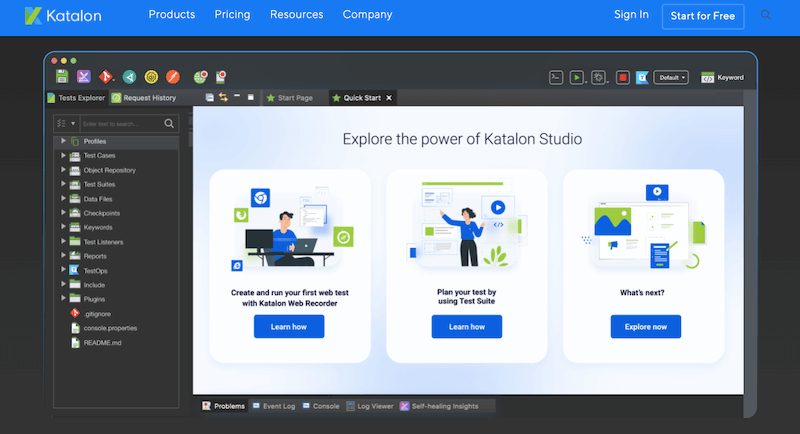Viewport: 800px width, 434px height.
Task: Click the website search magnifier icon
Action: point(765,15)
